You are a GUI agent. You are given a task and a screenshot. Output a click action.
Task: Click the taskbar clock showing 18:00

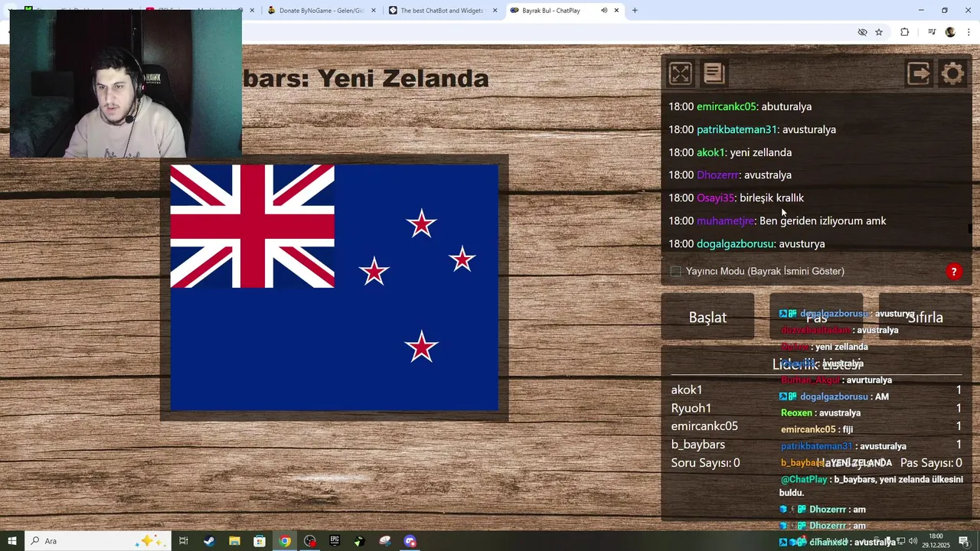click(x=936, y=540)
